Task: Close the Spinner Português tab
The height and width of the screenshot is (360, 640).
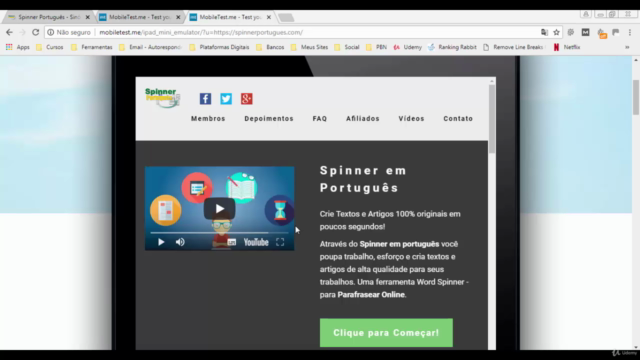Action: click(87, 17)
